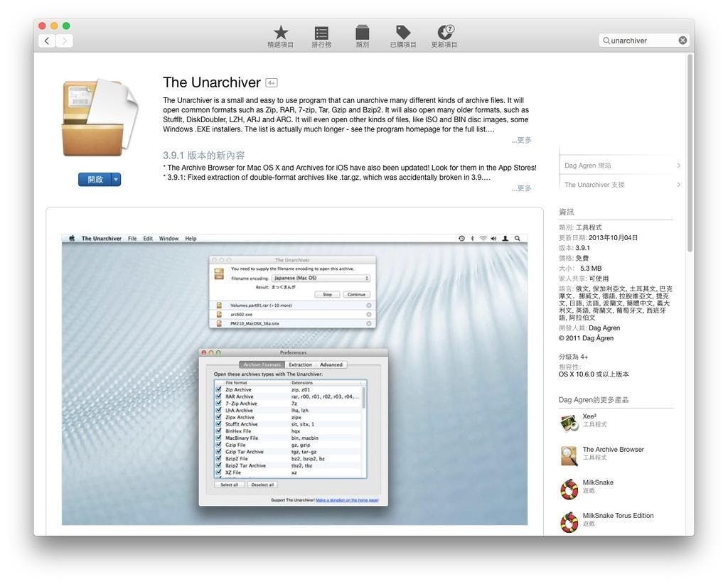The width and height of the screenshot is (728, 584).
Task: Click the screenshot preview of The Unarchiver
Action: pos(294,379)
